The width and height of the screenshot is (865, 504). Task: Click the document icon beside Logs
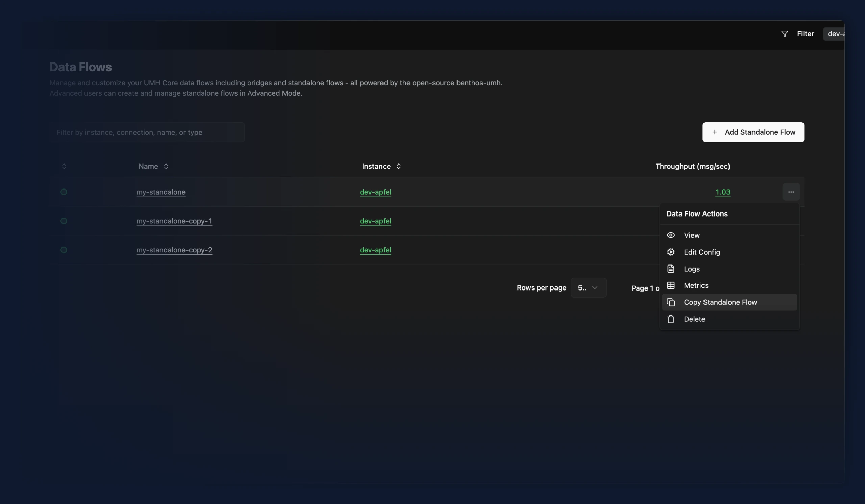click(671, 269)
